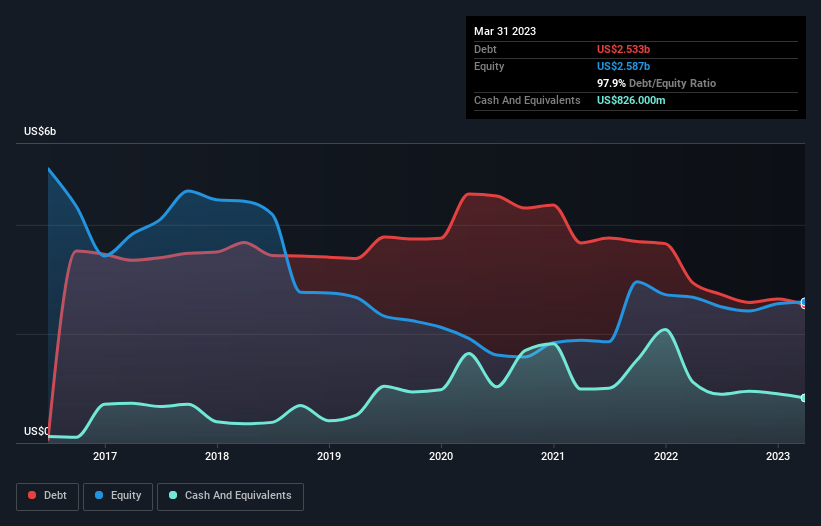Click the Equity label in tooltip
The width and height of the screenshot is (821, 526).
pyautogui.click(x=489, y=66)
